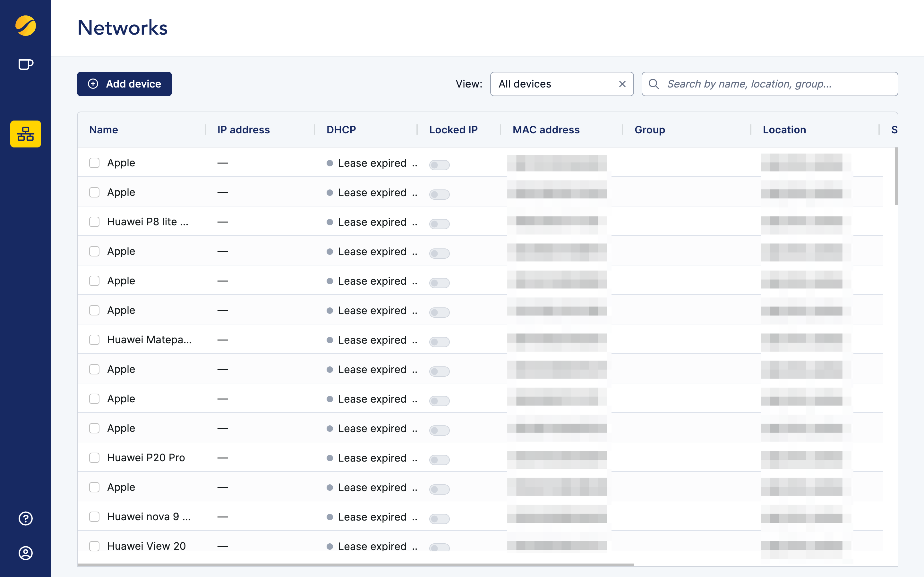Image resolution: width=924 pixels, height=577 pixels.
Task: Sort by the IP address column header
Action: point(243,130)
